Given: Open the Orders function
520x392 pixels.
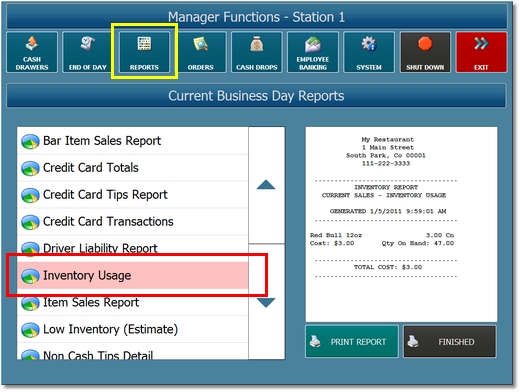Looking at the screenshot, I should pos(200,52).
